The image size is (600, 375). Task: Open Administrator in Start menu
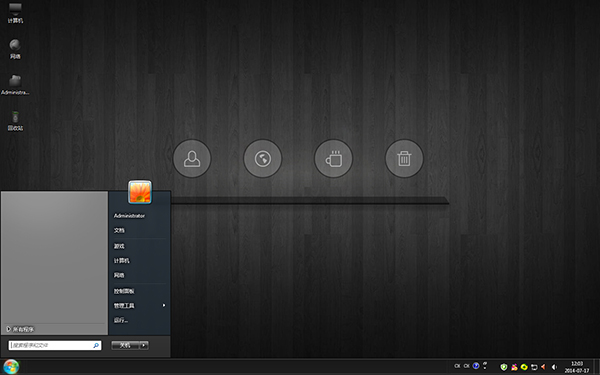click(x=129, y=216)
